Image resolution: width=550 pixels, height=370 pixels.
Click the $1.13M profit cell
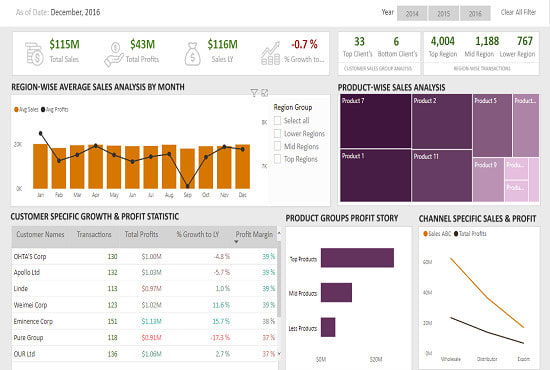click(152, 321)
